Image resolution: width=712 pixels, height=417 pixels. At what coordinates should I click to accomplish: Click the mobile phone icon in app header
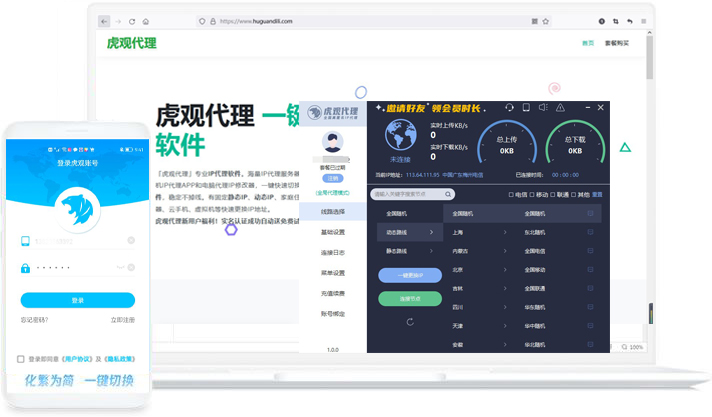(x=526, y=107)
